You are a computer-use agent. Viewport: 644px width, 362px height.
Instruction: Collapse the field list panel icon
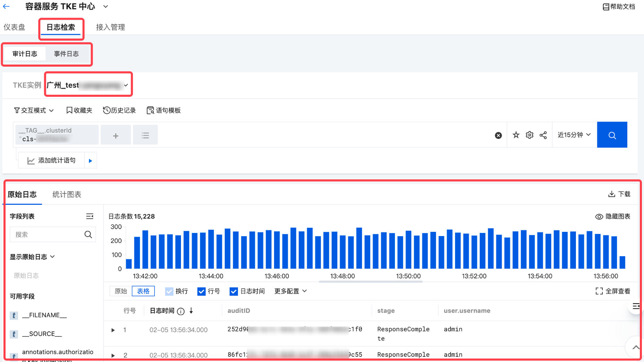click(x=90, y=216)
